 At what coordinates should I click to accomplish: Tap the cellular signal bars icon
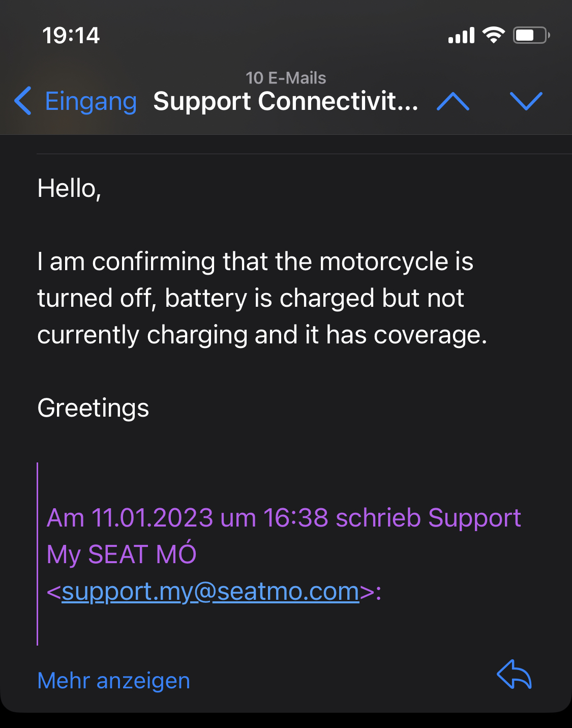point(461,36)
